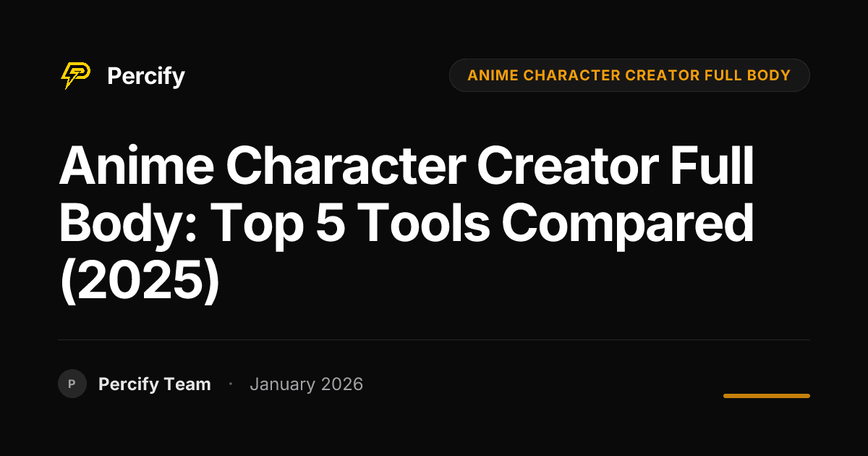
Task: Click the Percify lightning bolt logo
Action: pyautogui.click(x=75, y=75)
